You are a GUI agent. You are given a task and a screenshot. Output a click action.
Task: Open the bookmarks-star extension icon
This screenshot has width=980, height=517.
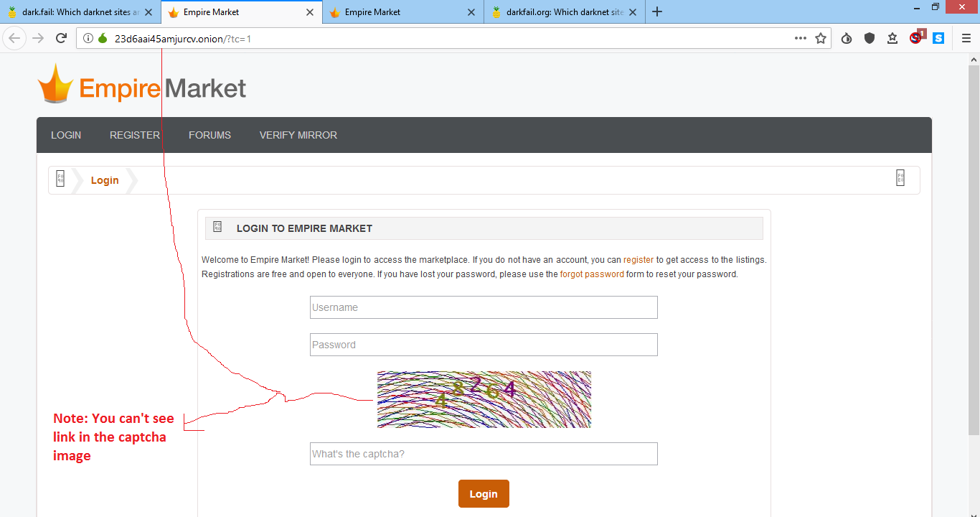click(892, 39)
